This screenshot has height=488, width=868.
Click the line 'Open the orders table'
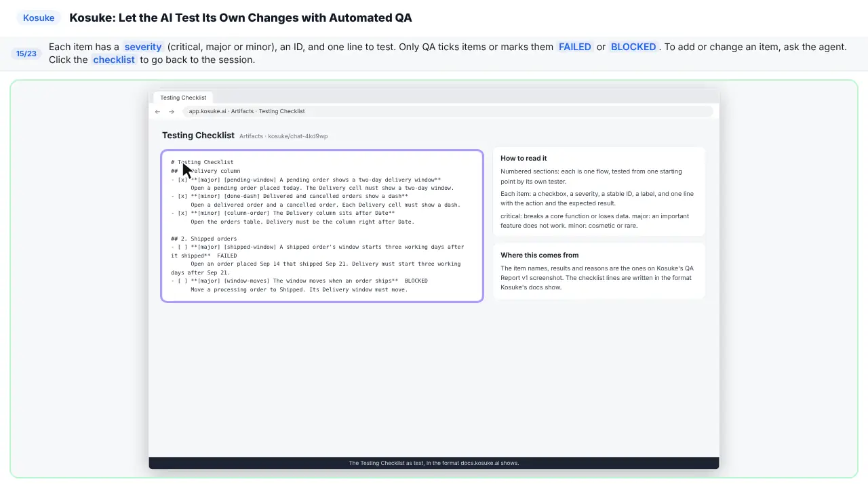coord(302,222)
